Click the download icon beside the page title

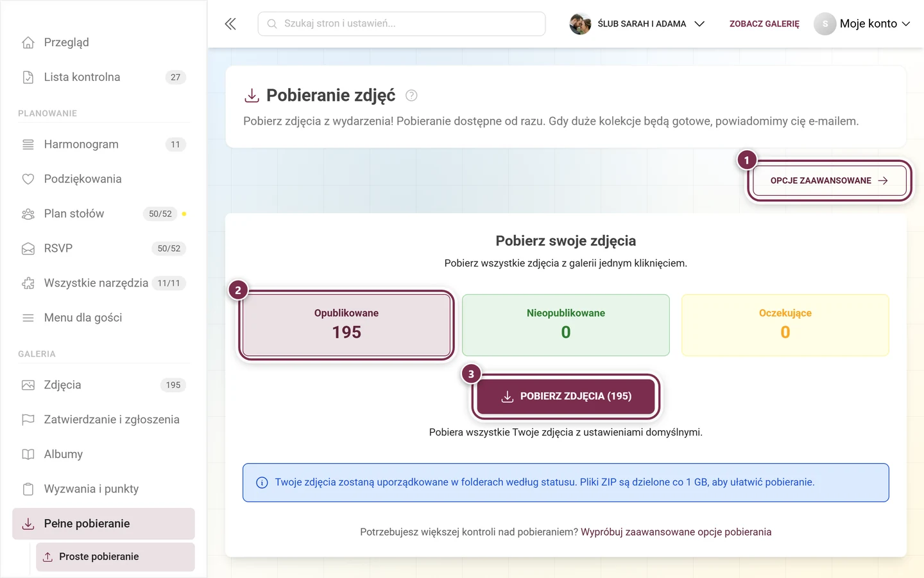pos(252,96)
